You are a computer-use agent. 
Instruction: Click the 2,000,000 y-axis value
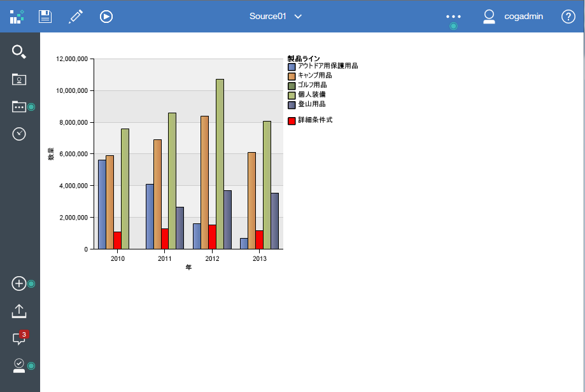73,218
